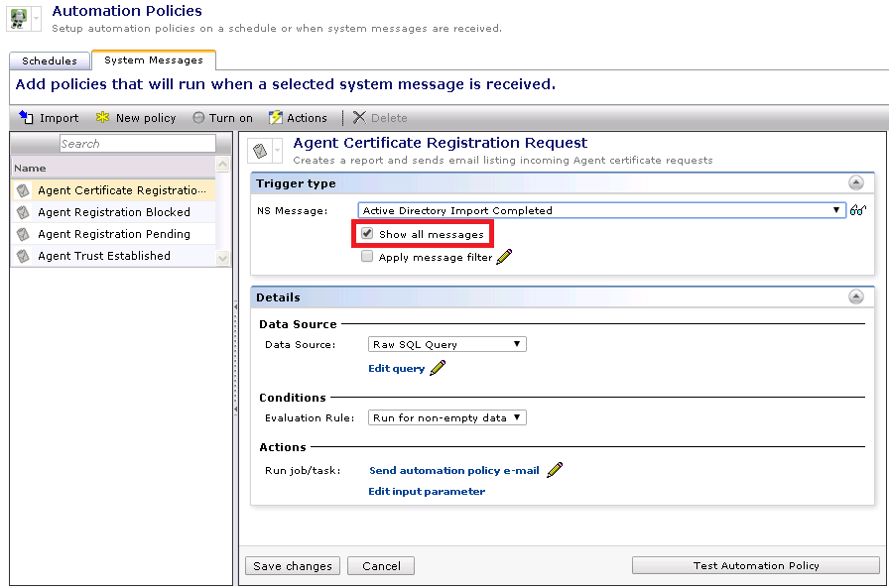Image resolution: width=889 pixels, height=588 pixels.
Task: Switch to the Schedules tab
Action: click(x=50, y=61)
